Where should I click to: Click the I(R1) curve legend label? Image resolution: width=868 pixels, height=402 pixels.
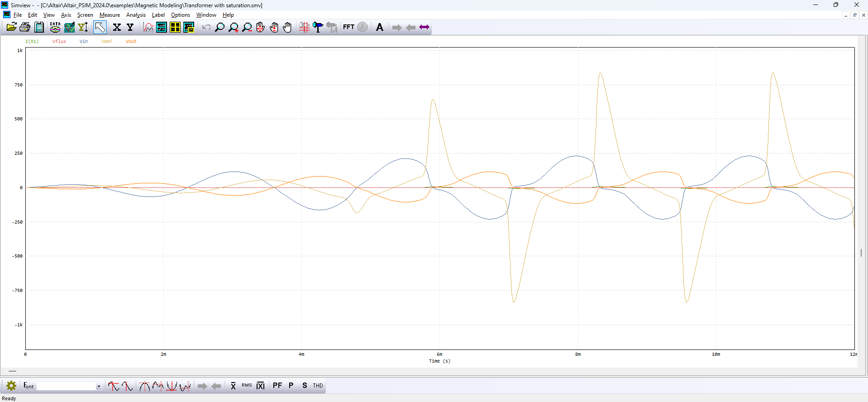point(32,41)
